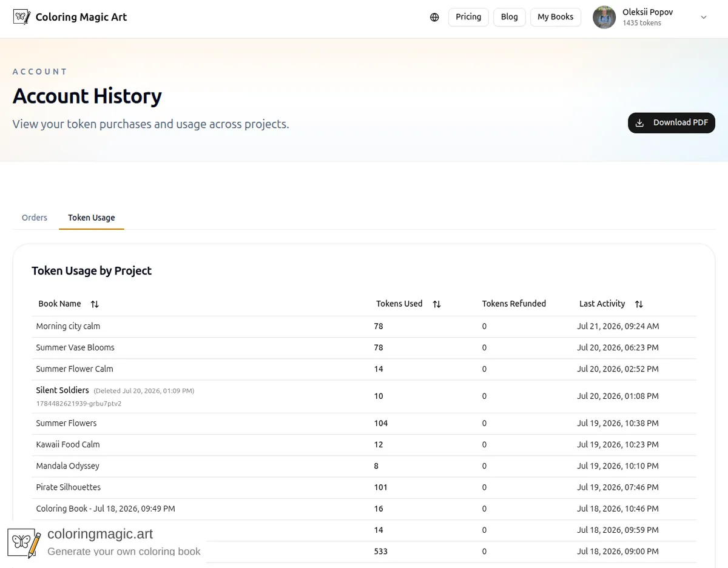Click the Coloring Magic Art site title
The width and height of the screenshot is (728, 568).
click(x=81, y=17)
